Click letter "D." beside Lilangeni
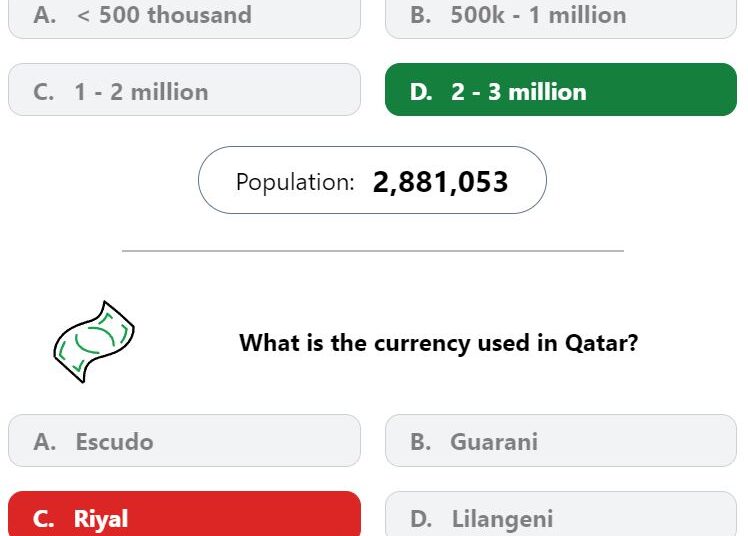748x536 pixels. pyautogui.click(x=421, y=519)
